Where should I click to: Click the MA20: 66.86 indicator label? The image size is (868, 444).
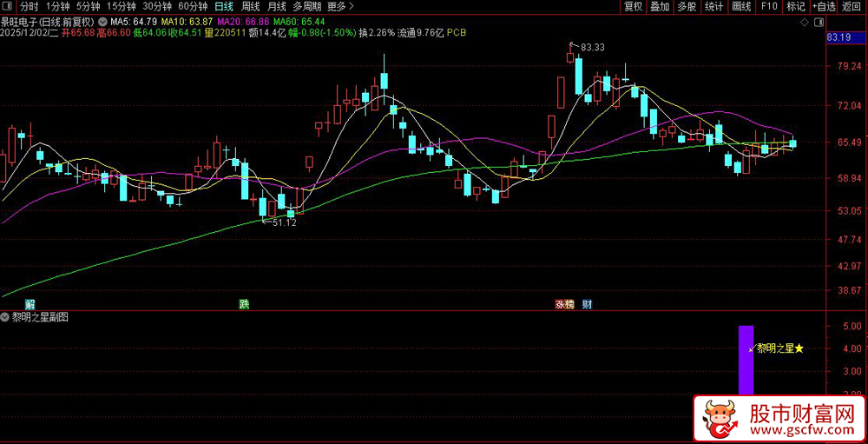244,22
